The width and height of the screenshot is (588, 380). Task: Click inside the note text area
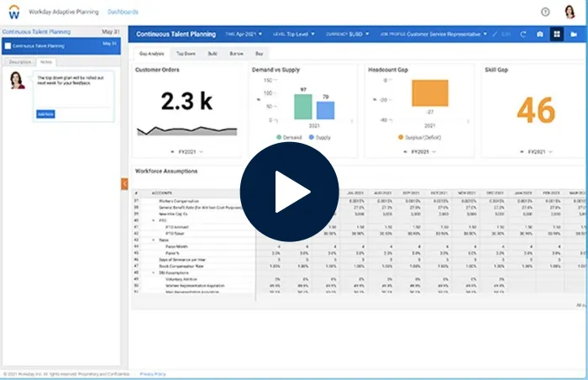[74, 89]
